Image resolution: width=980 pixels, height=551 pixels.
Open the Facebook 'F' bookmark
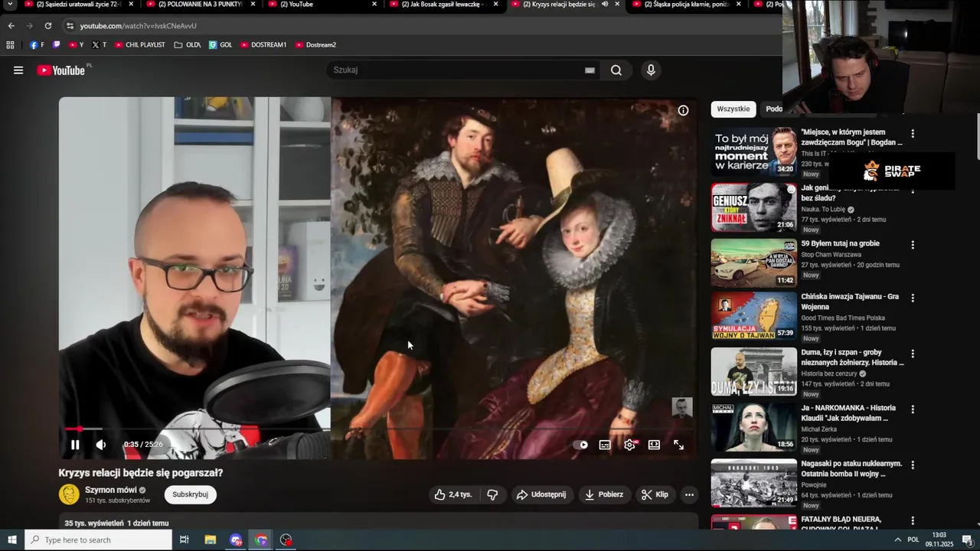pos(37,45)
